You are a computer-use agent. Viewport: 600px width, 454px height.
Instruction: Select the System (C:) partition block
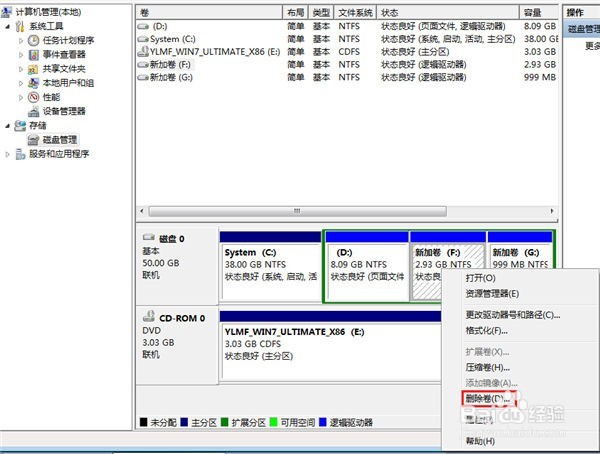[x=270, y=266]
